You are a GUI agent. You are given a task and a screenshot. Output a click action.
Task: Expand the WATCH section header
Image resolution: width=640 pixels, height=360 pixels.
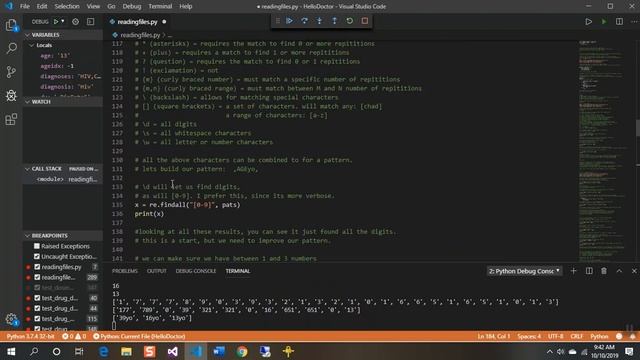(x=62, y=102)
